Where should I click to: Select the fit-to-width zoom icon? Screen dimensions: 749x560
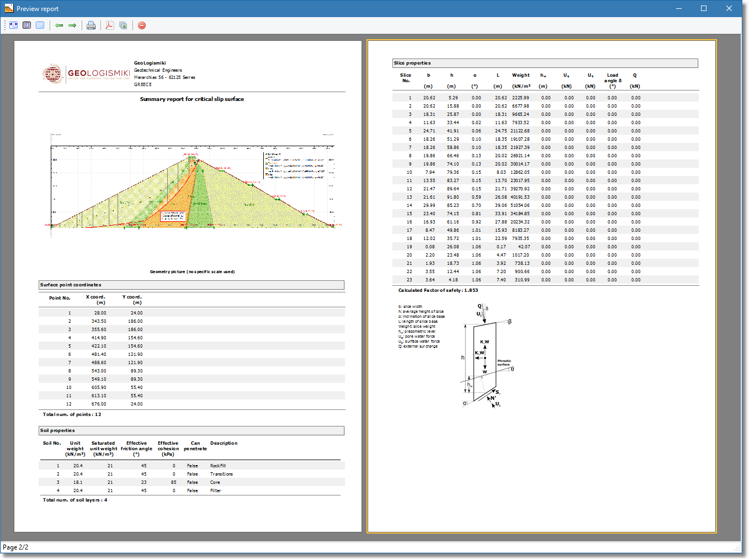(13, 25)
